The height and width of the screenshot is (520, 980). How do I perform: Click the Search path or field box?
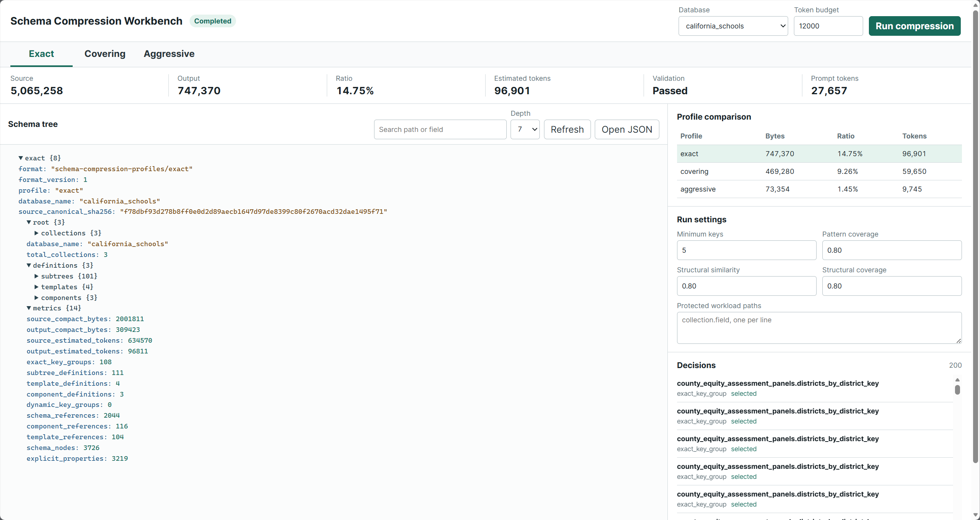(x=440, y=130)
